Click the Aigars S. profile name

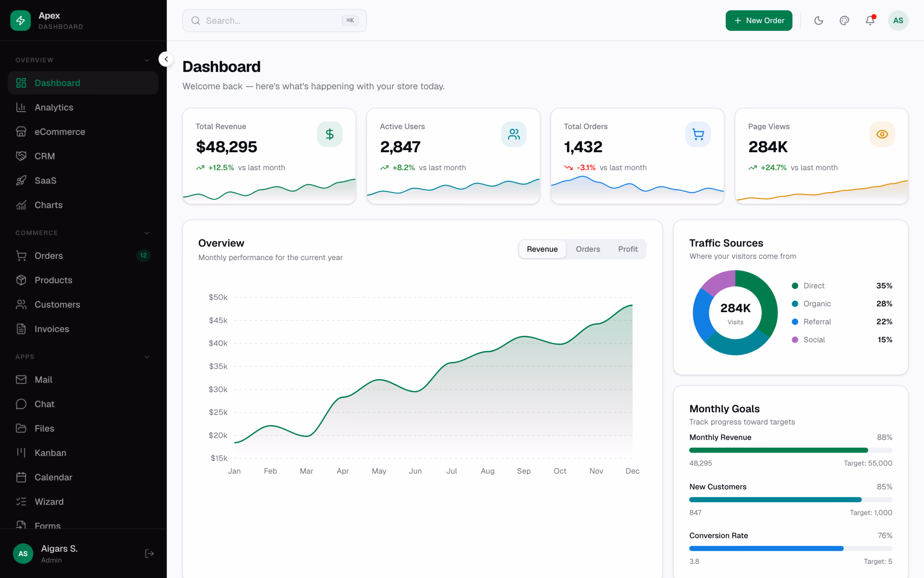(x=59, y=549)
